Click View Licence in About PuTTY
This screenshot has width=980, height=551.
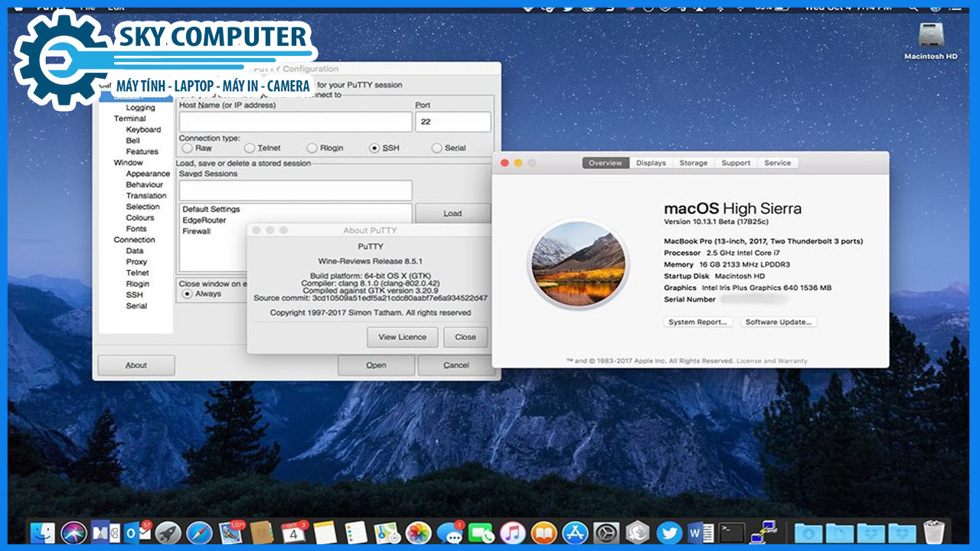click(401, 337)
